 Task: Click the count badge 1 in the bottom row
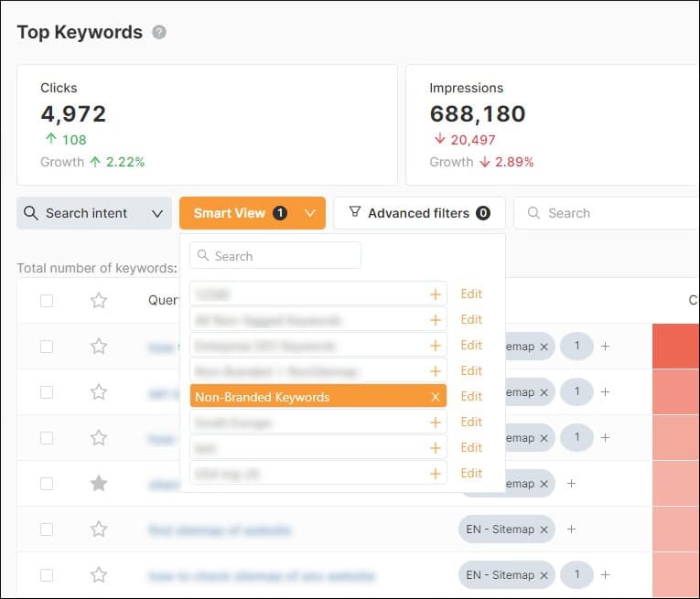576,574
